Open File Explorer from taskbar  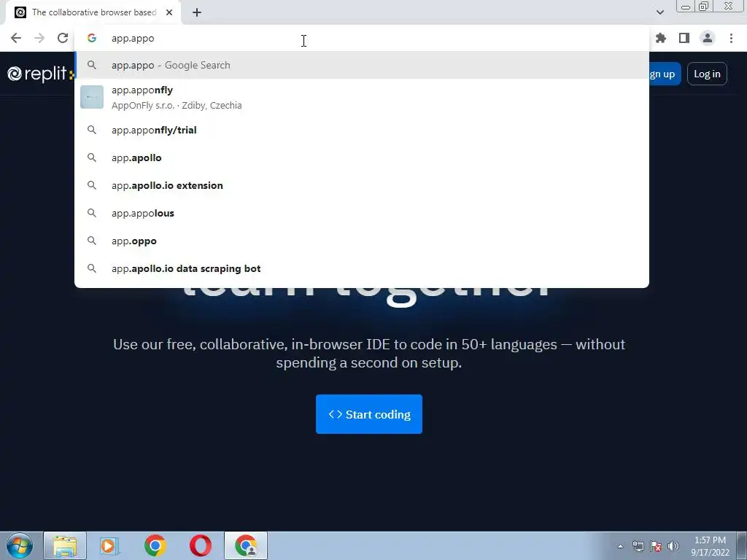pyautogui.click(x=65, y=545)
